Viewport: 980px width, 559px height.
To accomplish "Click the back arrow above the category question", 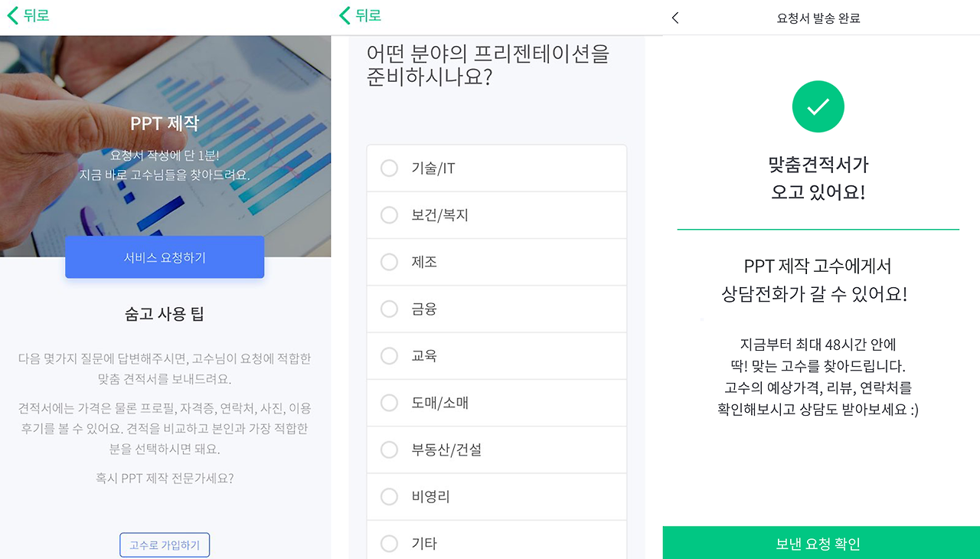I will tap(344, 15).
